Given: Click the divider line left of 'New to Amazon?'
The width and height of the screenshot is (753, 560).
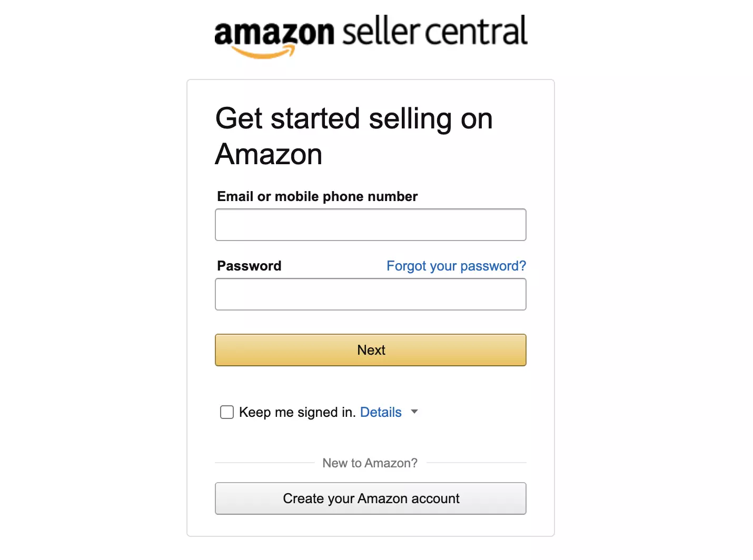Looking at the screenshot, I should click(264, 463).
